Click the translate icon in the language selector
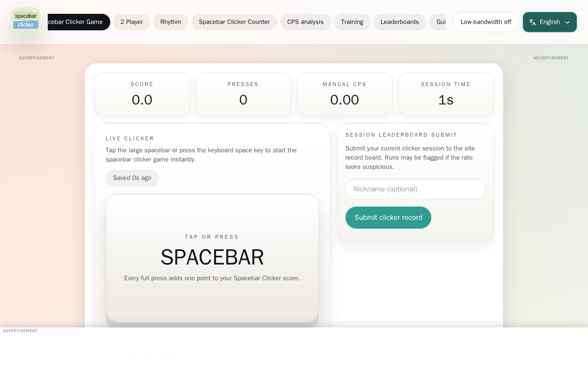The width and height of the screenshot is (588, 368). (532, 22)
